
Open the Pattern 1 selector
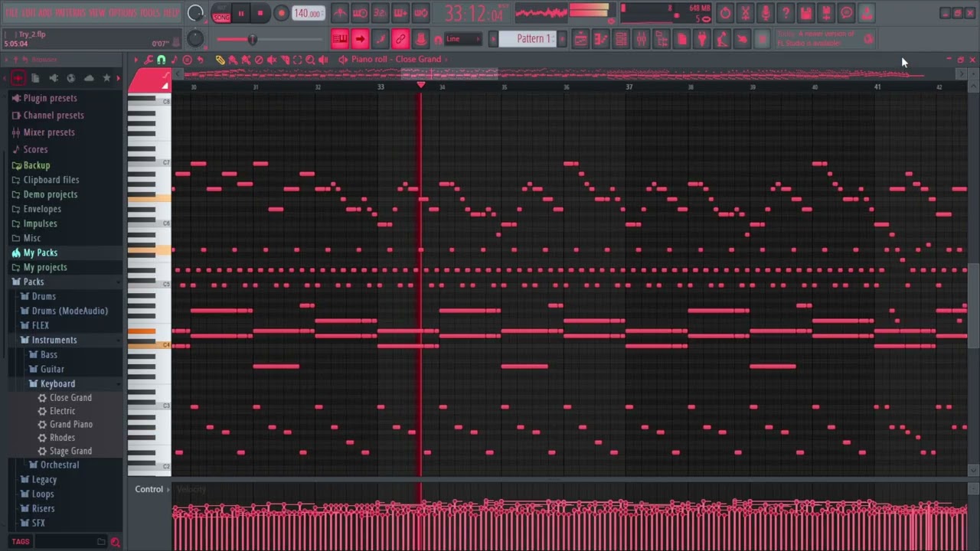(x=529, y=39)
